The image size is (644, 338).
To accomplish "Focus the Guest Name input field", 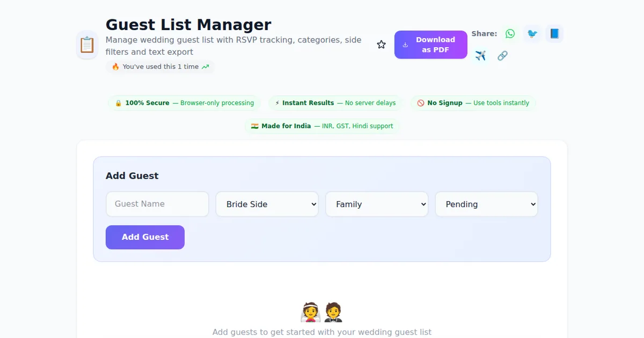I will click(157, 204).
